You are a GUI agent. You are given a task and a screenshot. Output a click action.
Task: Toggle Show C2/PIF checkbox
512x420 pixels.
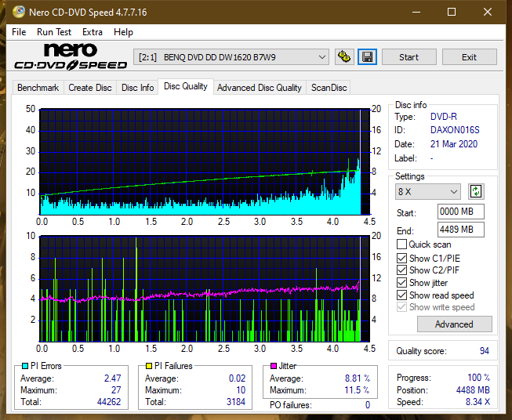pyautogui.click(x=401, y=270)
